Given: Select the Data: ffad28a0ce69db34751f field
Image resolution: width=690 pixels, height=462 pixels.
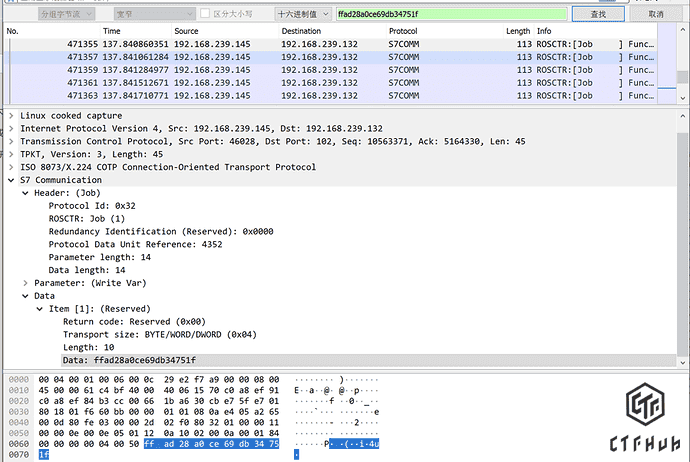Looking at the screenshot, I should pos(129,360).
